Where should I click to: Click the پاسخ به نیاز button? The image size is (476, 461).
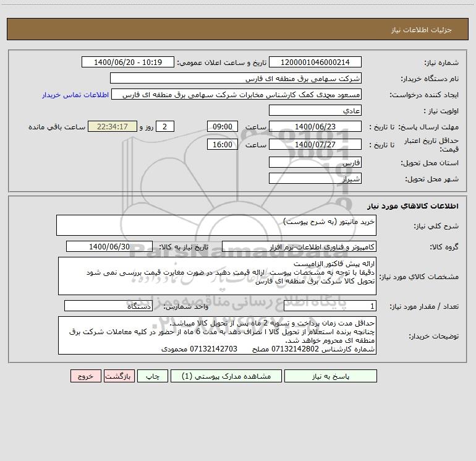(331, 376)
